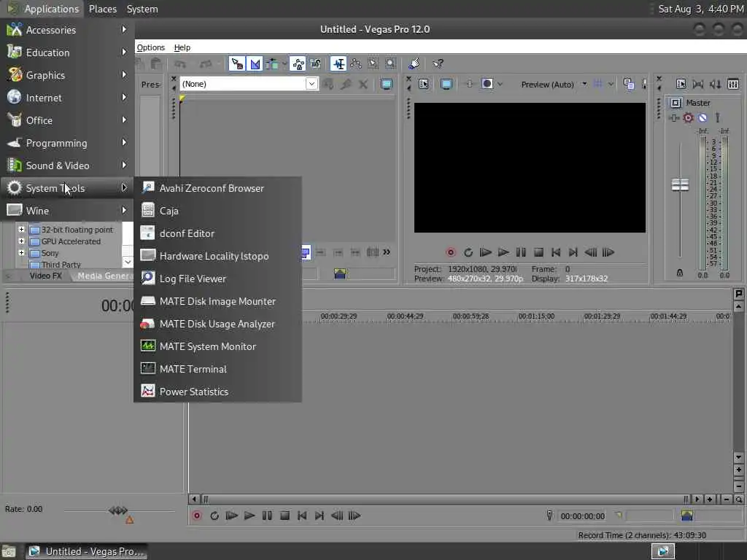Expand Split Screen View dropdown arrow
The image size is (747, 560).
tap(500, 85)
